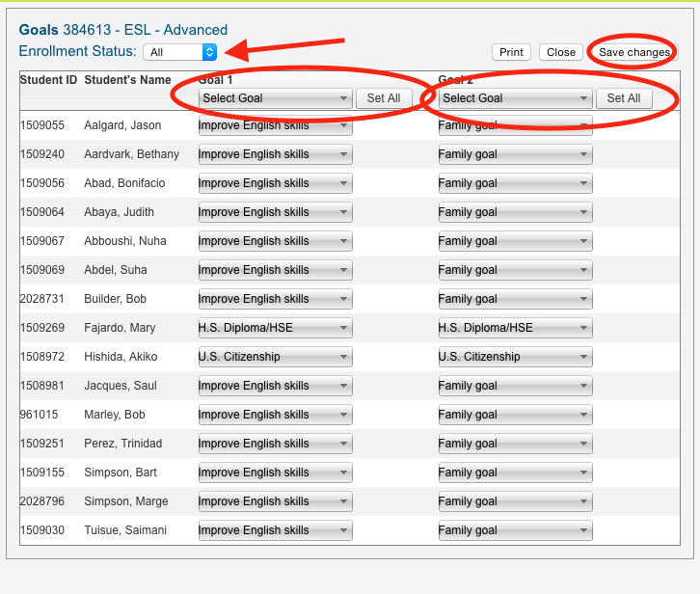700x594 pixels.
Task: Open Goal 1 dropdown for Builder, Bob
Action: point(275,299)
